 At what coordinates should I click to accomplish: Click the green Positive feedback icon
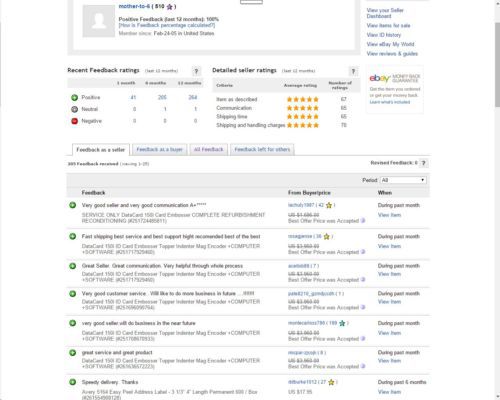coord(74,97)
